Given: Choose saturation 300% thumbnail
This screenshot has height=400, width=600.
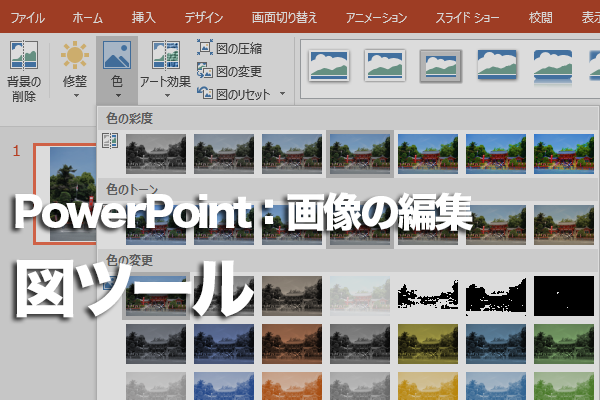Looking at the screenshot, I should click(x=496, y=154).
